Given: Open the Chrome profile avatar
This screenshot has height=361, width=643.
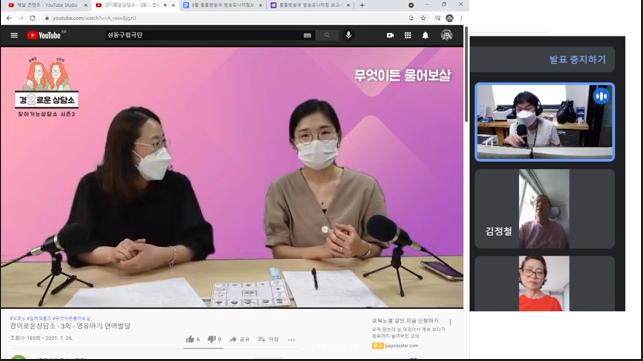Looking at the screenshot, I should [x=449, y=18].
